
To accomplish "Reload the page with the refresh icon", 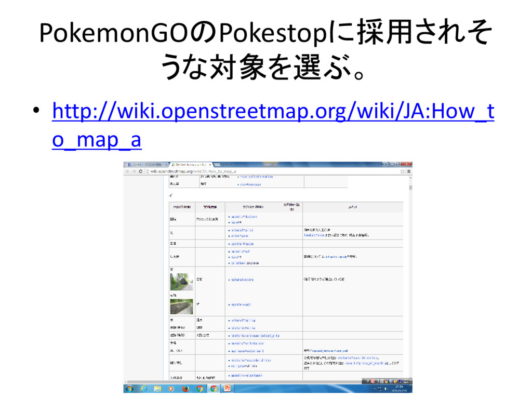I will [140, 171].
